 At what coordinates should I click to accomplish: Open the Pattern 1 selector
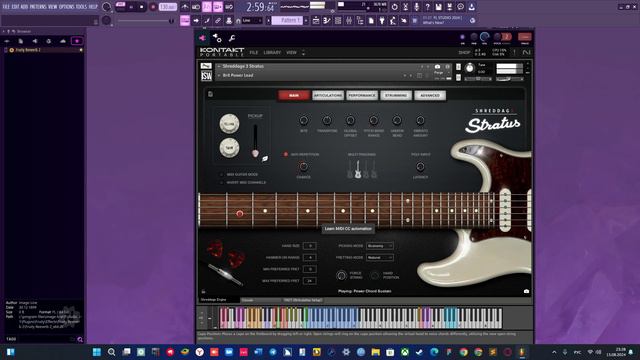(x=287, y=20)
